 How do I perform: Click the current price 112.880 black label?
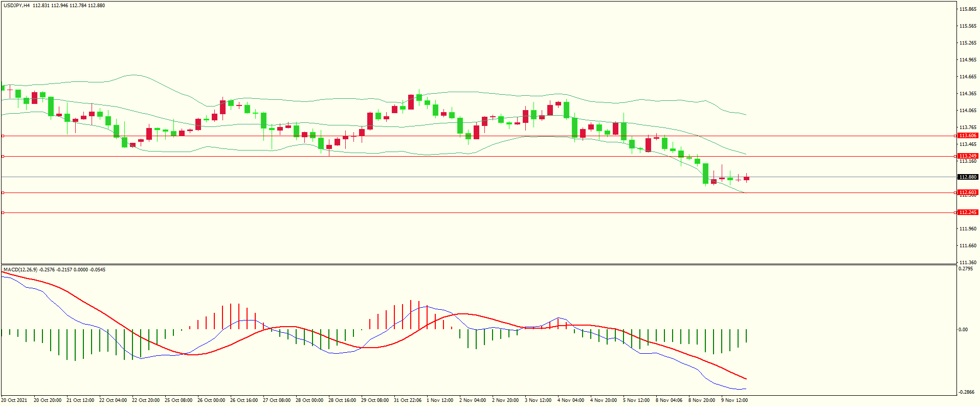[967, 177]
